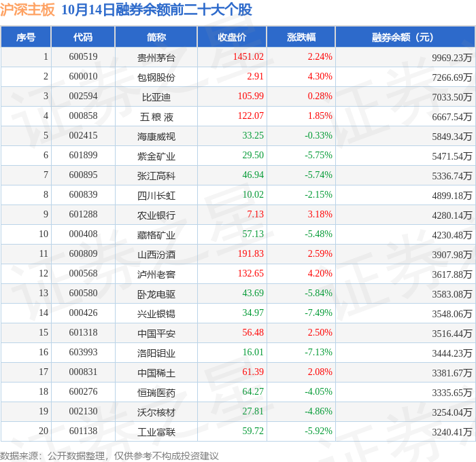Click stock name 洛阳钼业

(x=156, y=353)
